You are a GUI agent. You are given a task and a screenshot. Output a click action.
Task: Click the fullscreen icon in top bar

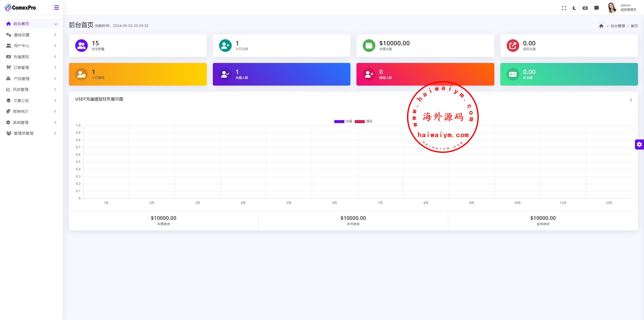(x=564, y=8)
